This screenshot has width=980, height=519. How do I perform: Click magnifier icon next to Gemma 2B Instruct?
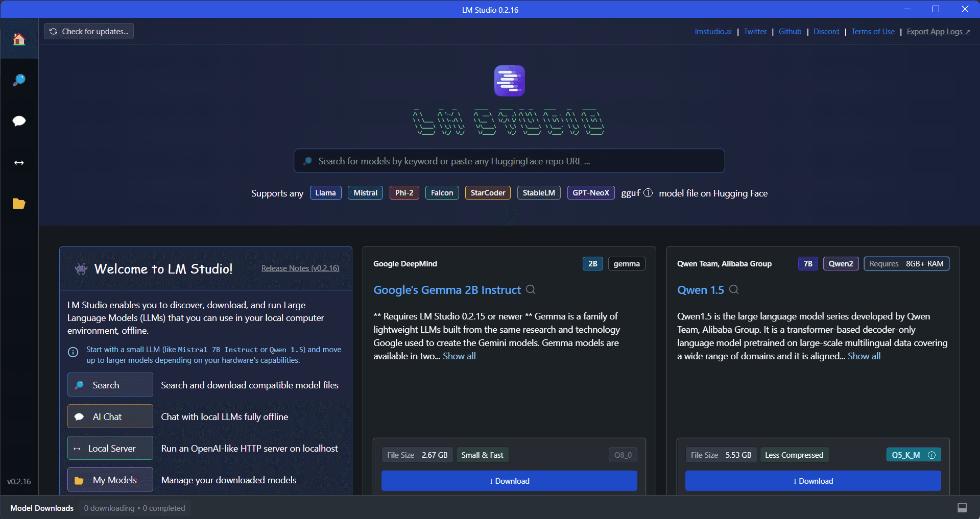tap(531, 289)
